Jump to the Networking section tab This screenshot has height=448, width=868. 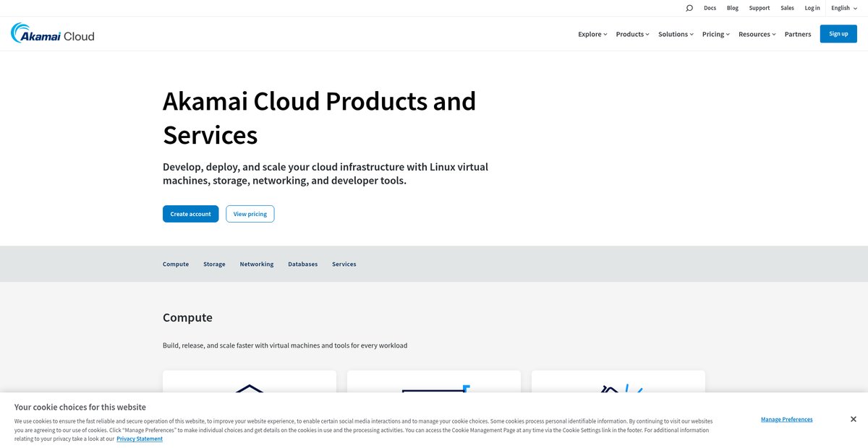257,264
